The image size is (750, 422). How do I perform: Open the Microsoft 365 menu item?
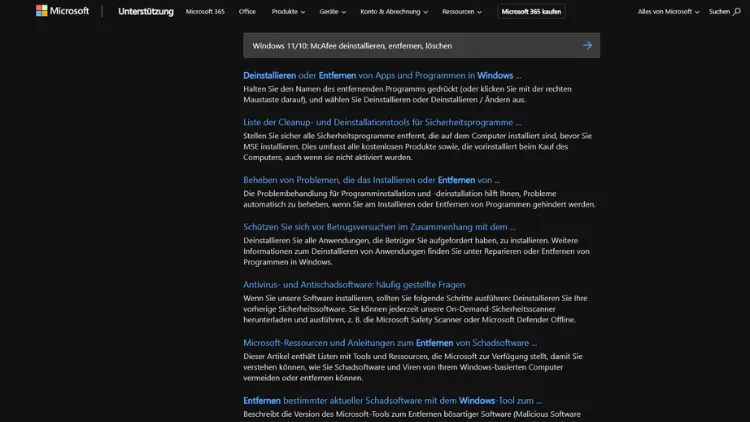click(205, 11)
